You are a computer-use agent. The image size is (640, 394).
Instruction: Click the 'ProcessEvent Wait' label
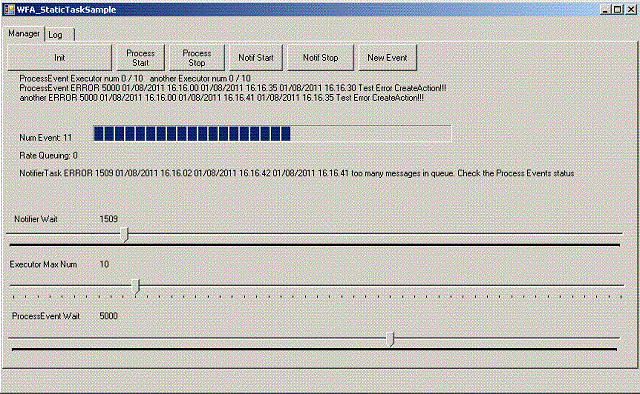click(46, 316)
